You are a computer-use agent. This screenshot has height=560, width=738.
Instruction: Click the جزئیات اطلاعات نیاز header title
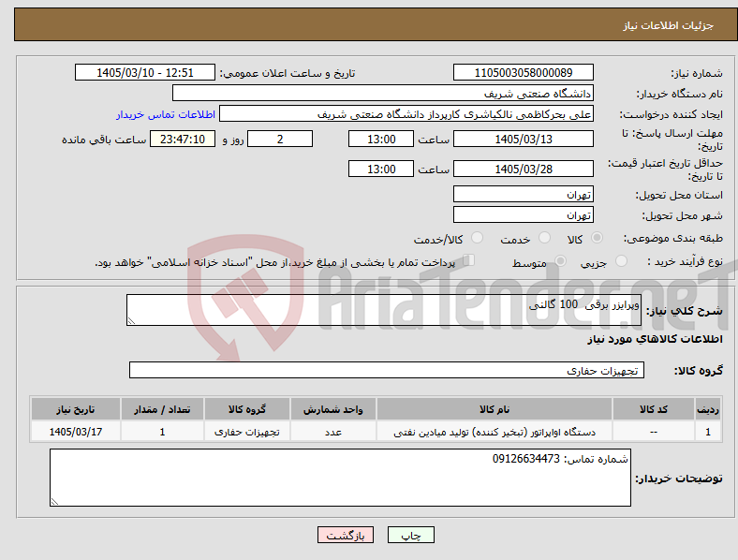click(x=669, y=25)
